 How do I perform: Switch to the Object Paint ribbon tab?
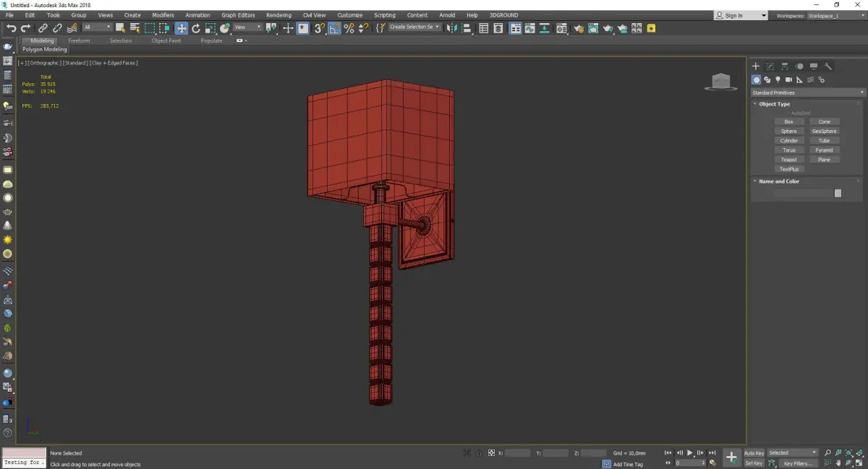tap(166, 40)
